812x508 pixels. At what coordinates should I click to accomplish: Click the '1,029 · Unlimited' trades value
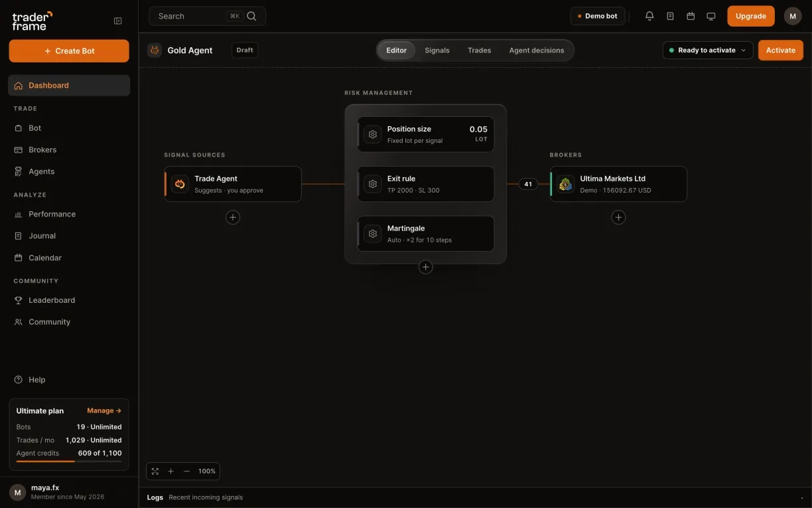click(x=94, y=440)
